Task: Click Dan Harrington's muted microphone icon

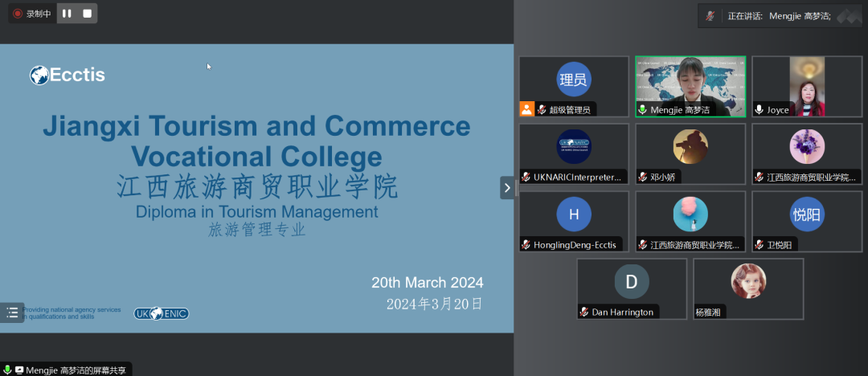Action: tap(584, 313)
